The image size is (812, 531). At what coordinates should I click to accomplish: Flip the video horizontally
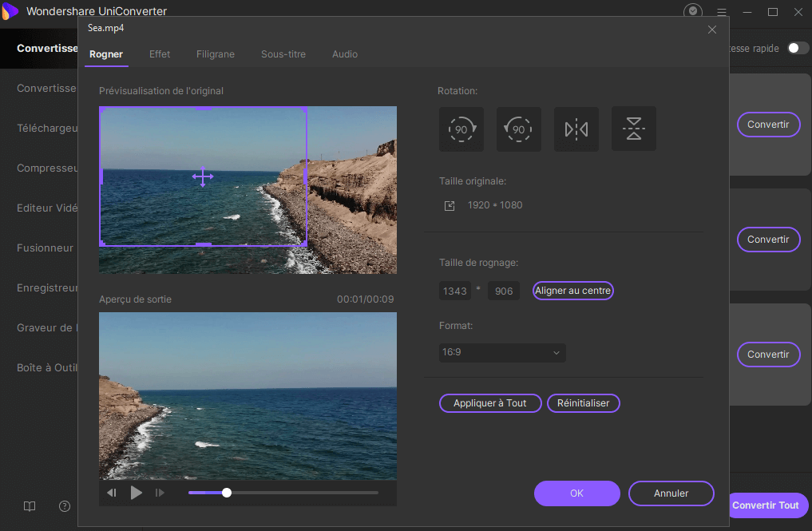[576, 129]
